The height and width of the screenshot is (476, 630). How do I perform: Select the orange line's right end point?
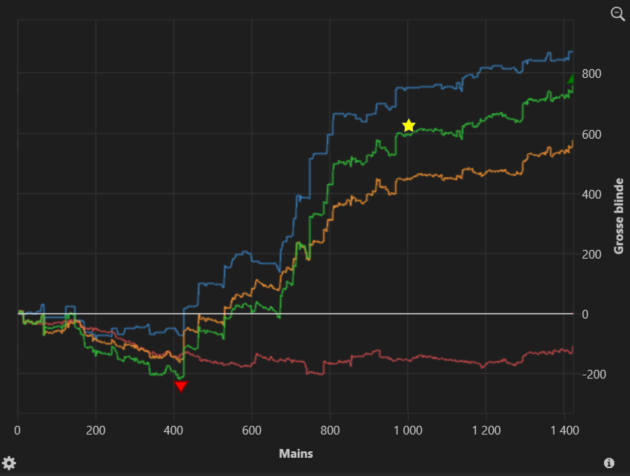[x=571, y=143]
